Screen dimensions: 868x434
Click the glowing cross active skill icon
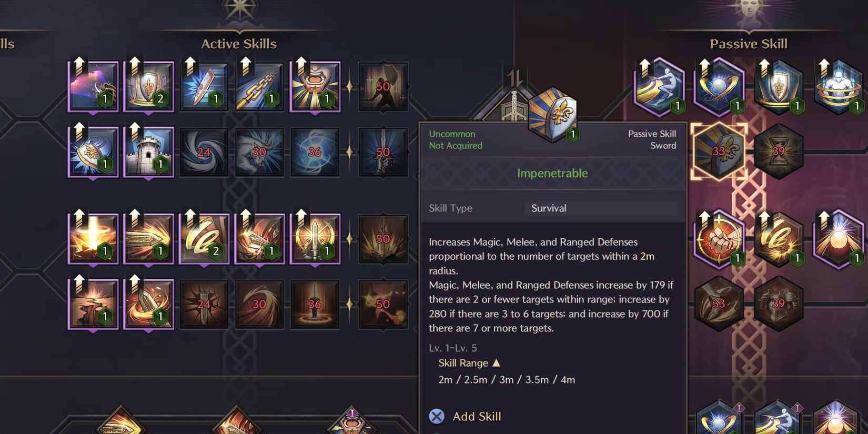[x=93, y=239]
